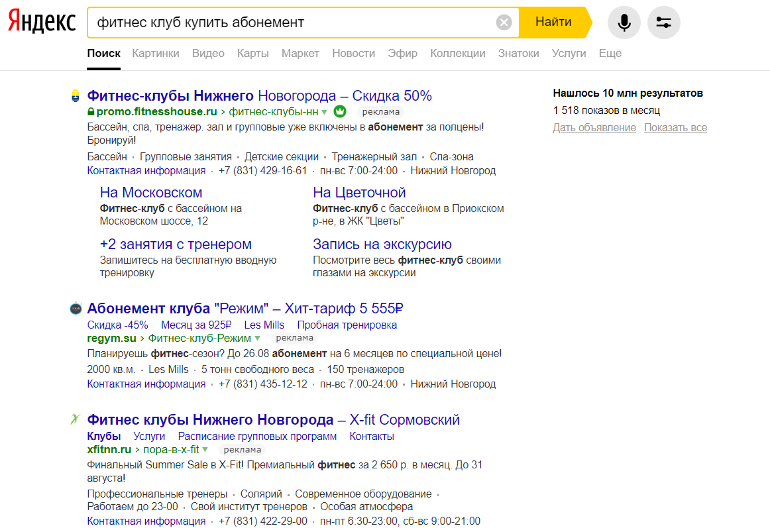This screenshot has height=532, width=770.
Task: Click the реклама label on xfitnn.ru ad
Action: coord(242,450)
